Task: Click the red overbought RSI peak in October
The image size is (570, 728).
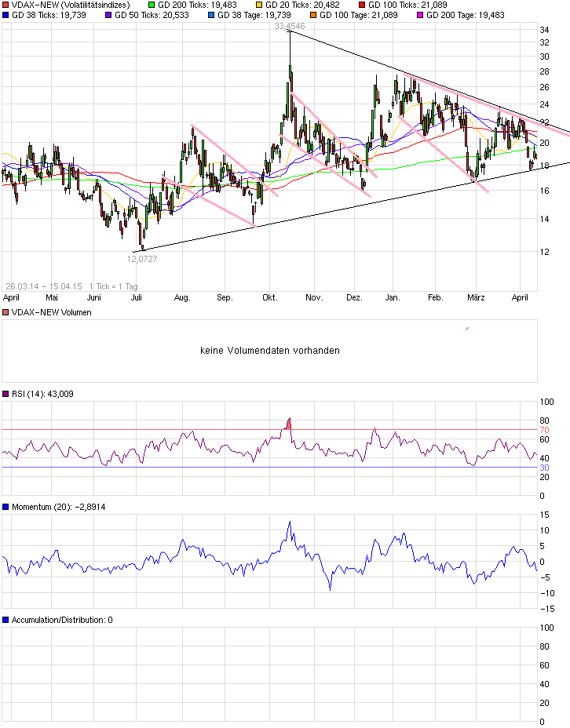Action: [288, 424]
